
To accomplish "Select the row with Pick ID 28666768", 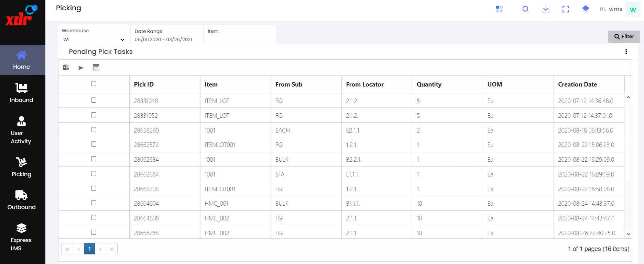I will [x=94, y=232].
